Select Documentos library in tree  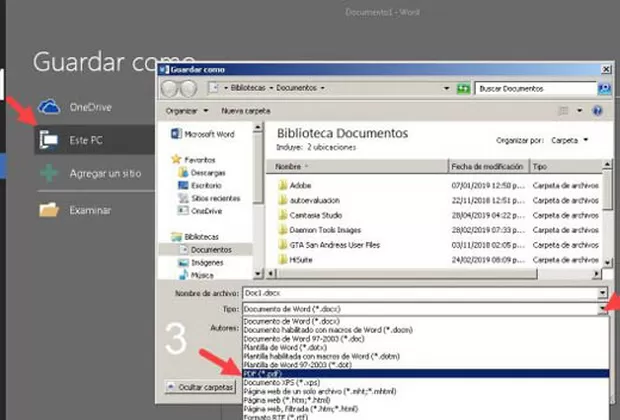[206, 250]
